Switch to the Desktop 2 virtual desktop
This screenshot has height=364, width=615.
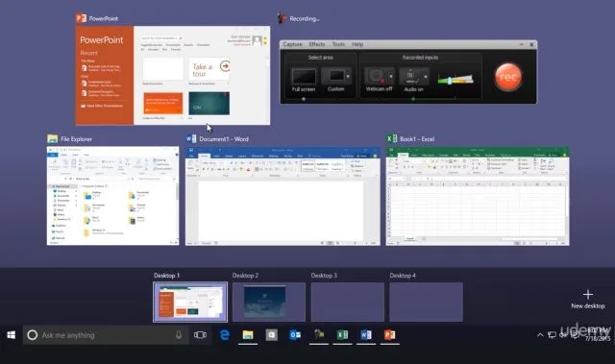point(269,302)
